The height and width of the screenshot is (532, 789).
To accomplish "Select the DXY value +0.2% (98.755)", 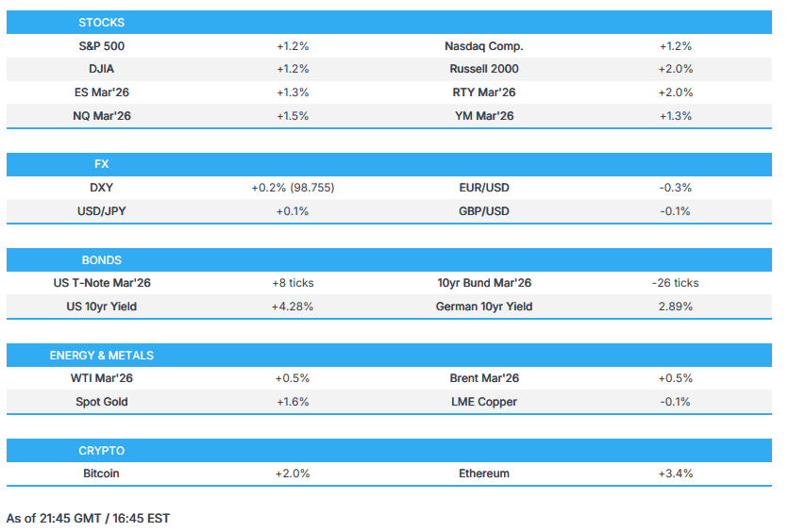I will click(293, 188).
